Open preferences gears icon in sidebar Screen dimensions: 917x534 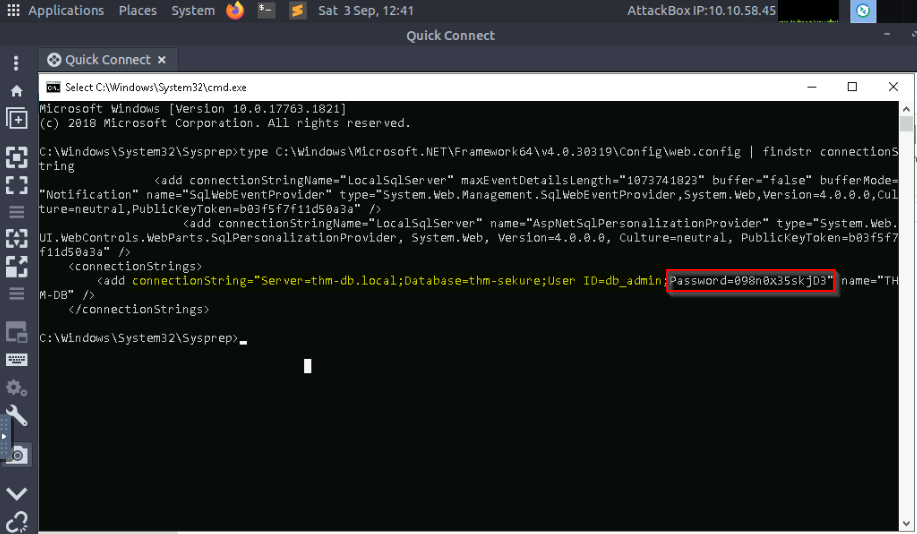tap(16, 387)
